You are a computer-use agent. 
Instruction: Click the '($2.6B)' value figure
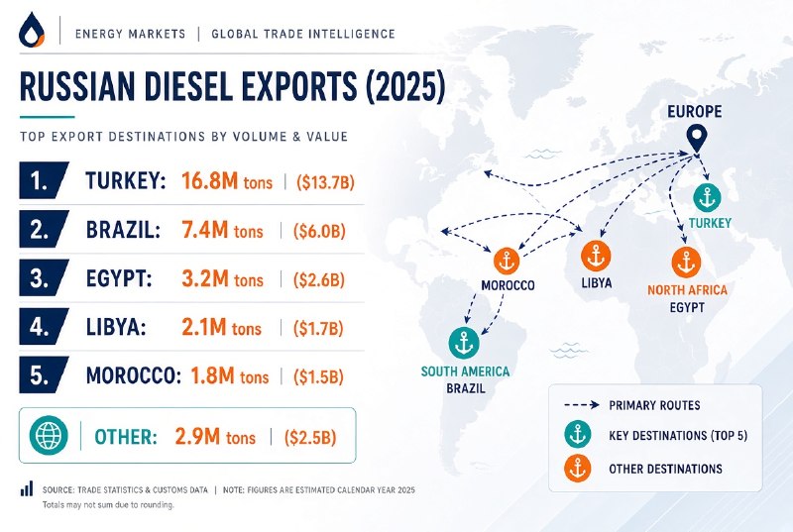(319, 279)
